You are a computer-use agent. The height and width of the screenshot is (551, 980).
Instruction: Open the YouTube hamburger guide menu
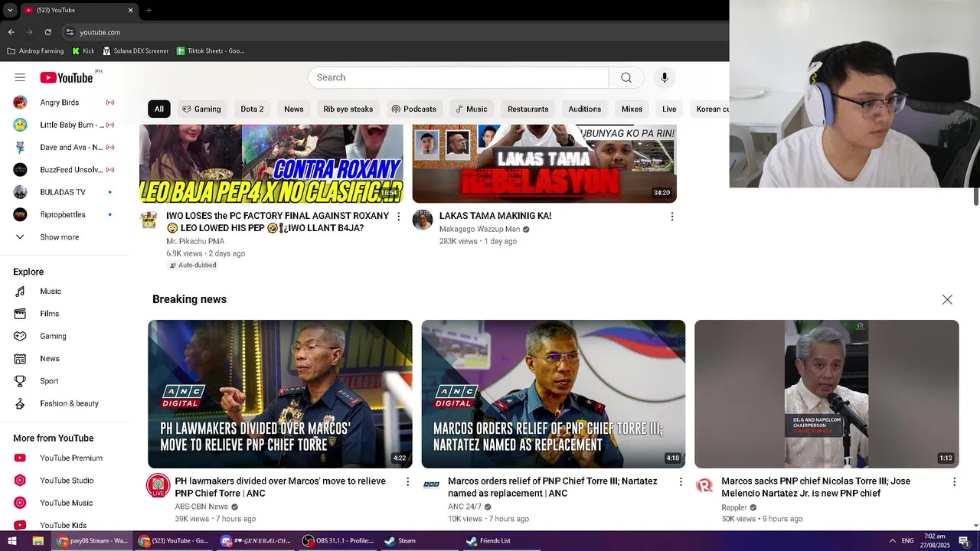(20, 77)
